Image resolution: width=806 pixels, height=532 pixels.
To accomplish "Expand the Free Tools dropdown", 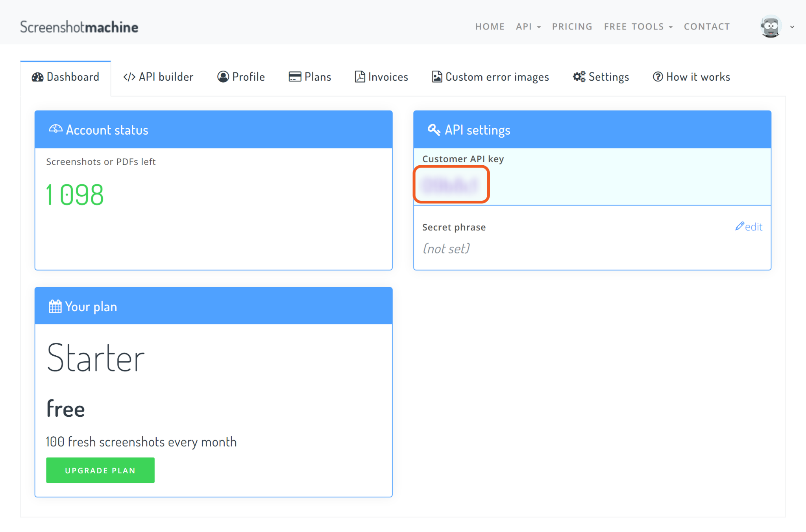I will tap(638, 27).
